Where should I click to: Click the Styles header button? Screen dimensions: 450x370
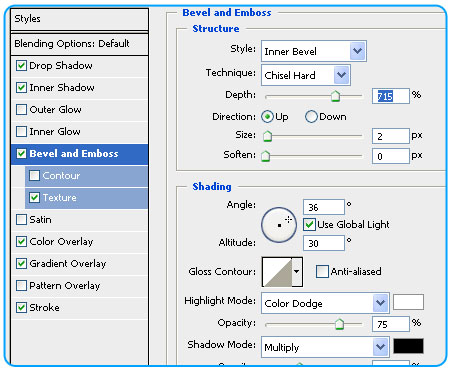click(79, 19)
